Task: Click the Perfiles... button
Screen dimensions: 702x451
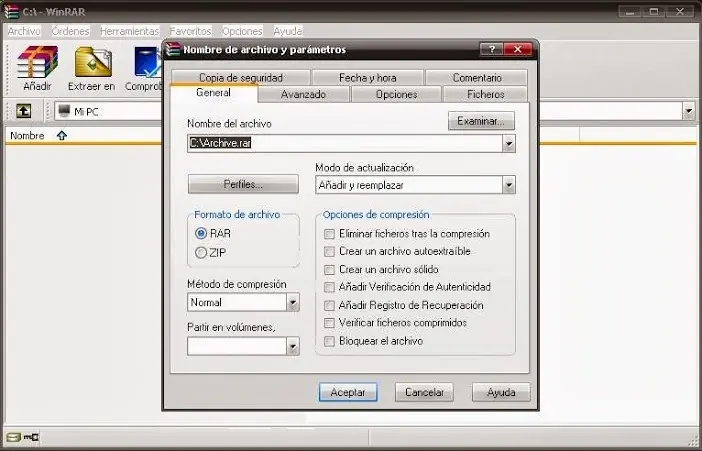Action: click(243, 184)
